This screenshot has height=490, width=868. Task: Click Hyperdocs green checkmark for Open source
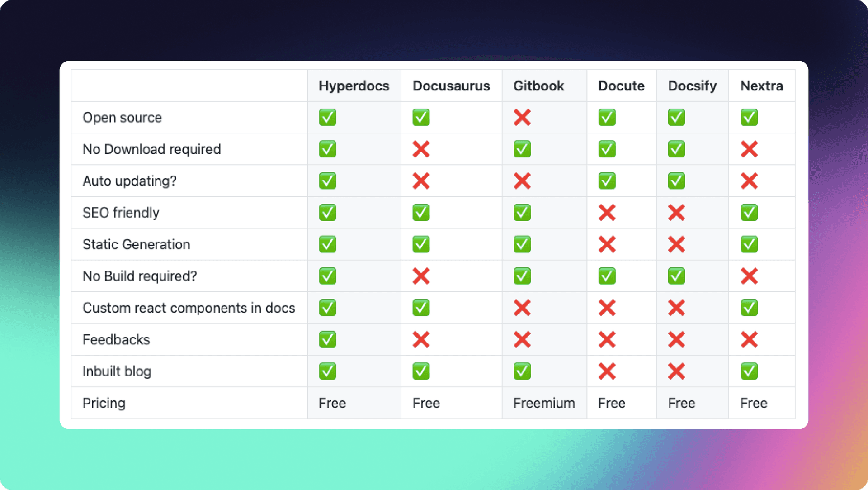click(x=327, y=118)
